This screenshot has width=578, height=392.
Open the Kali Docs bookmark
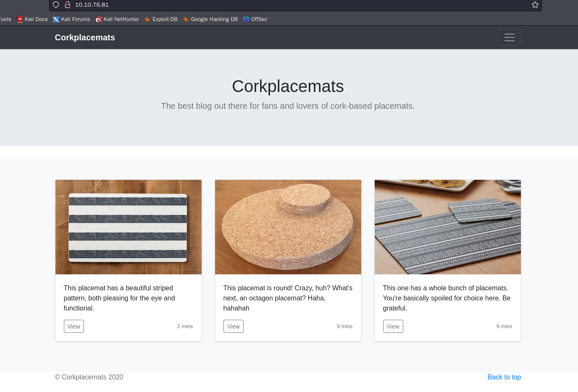[32, 19]
